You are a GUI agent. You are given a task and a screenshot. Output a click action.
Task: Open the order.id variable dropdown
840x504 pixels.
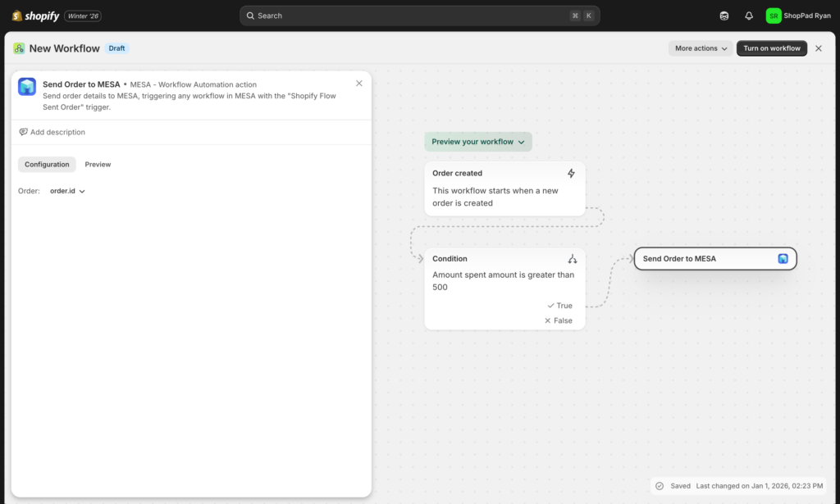(67, 190)
